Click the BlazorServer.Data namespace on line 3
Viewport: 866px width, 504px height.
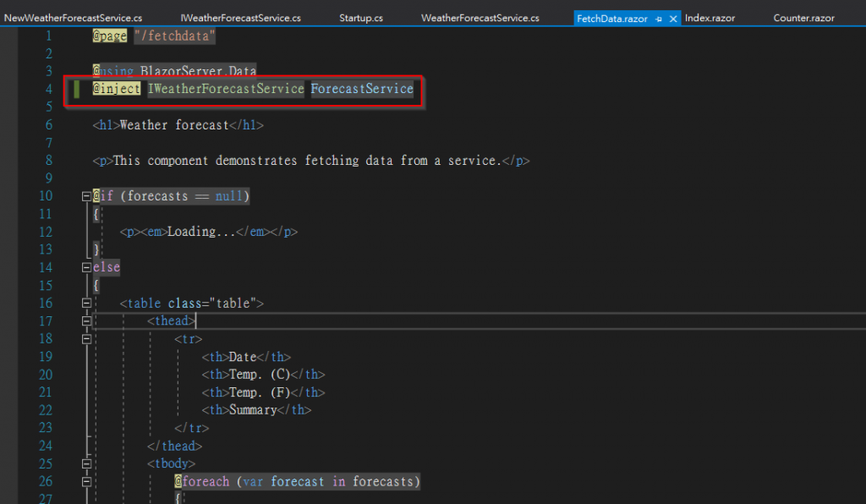198,71
